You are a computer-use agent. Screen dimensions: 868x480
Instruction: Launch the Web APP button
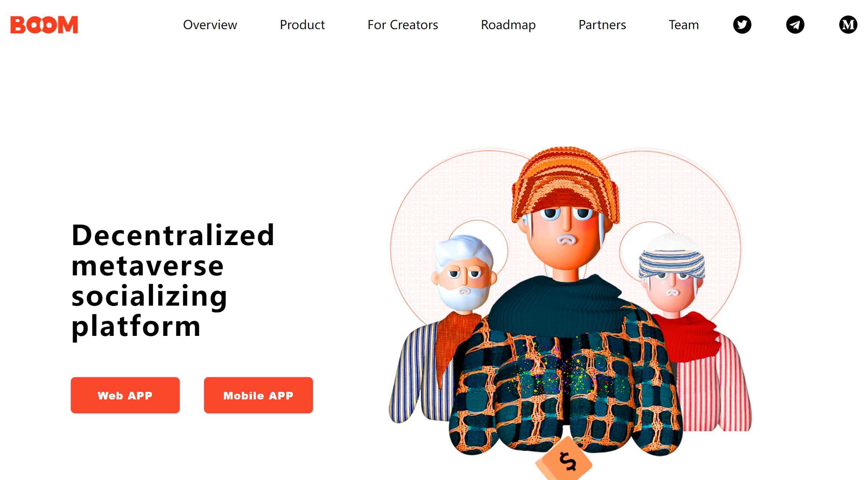125,395
